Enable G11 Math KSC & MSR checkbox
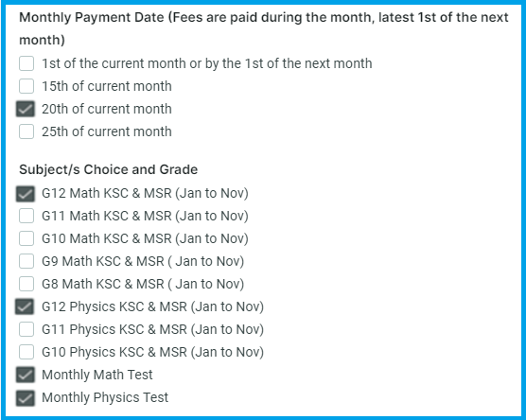Viewport: 526px width, 420px height. pos(26,216)
